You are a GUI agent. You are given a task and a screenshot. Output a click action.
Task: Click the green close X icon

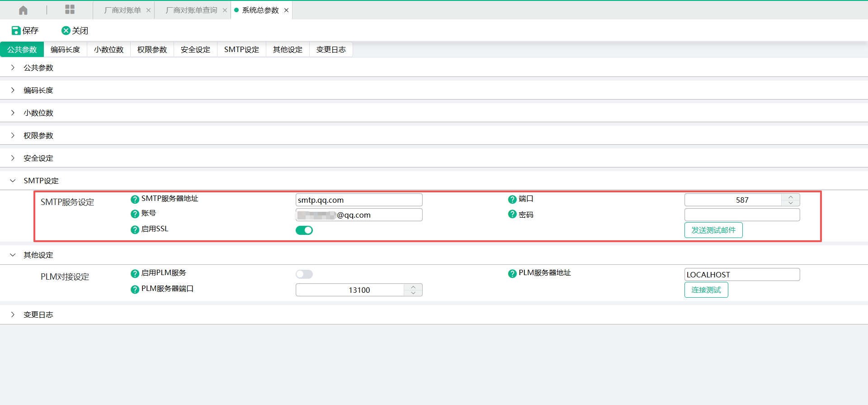66,30
